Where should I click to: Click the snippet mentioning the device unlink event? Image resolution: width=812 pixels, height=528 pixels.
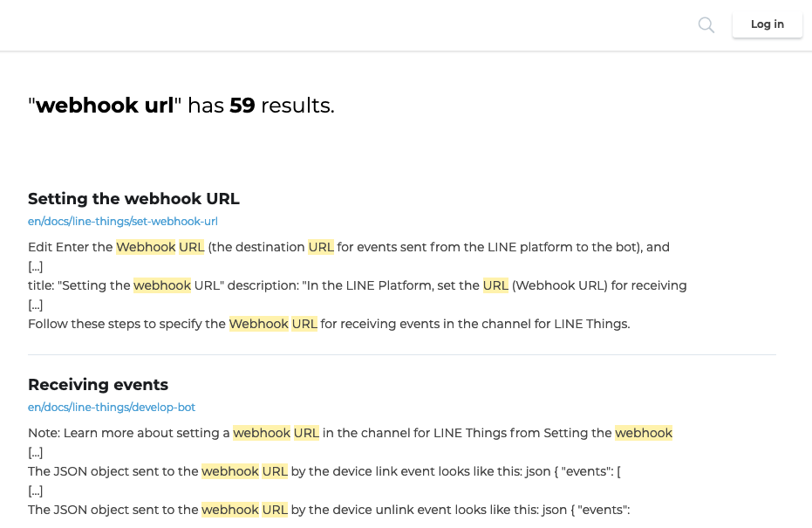point(328,510)
